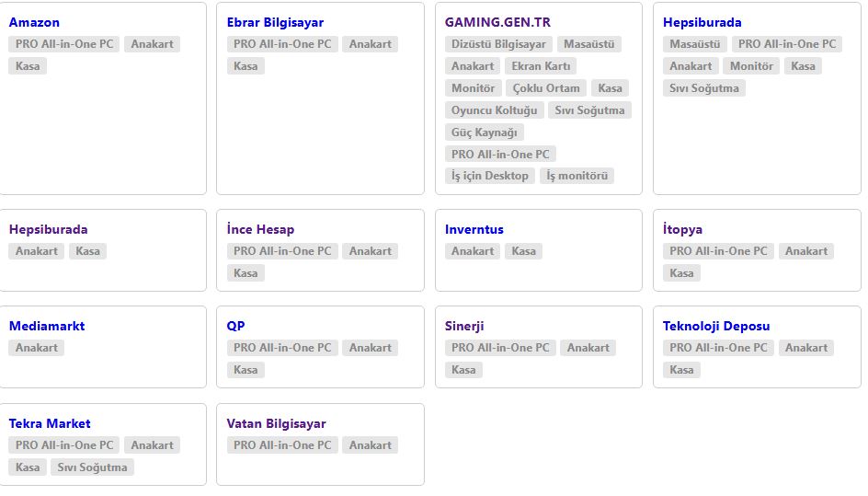Click PRO All-in-One PC tag in GAMING.GEN.TR card
Screen dimensions: 868x496
point(500,155)
